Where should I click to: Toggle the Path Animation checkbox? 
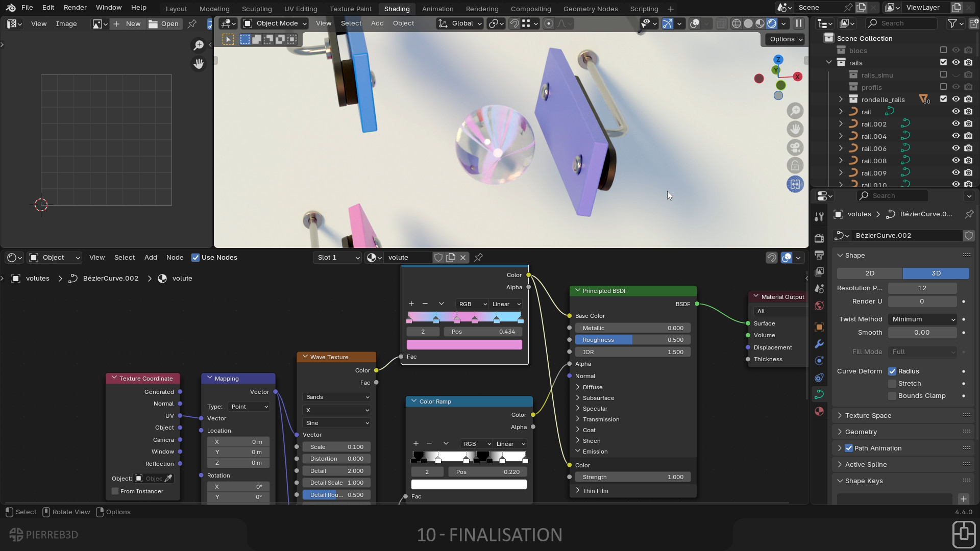click(x=849, y=448)
